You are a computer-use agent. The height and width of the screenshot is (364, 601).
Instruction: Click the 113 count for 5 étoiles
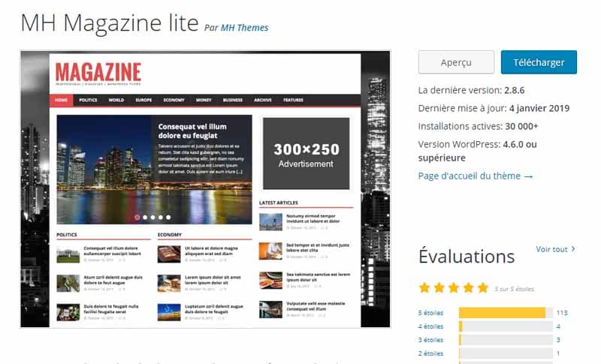coord(562,313)
